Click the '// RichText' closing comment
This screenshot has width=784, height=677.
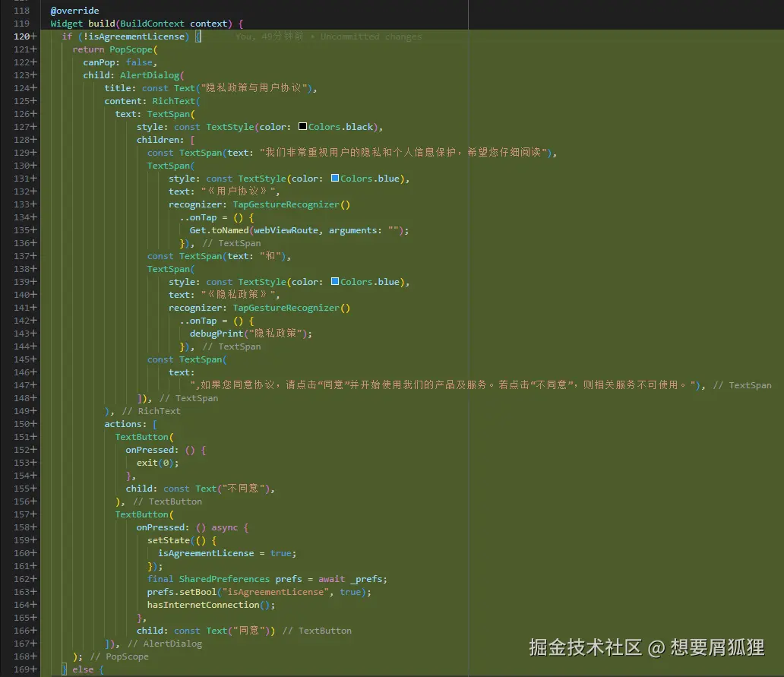pos(151,411)
